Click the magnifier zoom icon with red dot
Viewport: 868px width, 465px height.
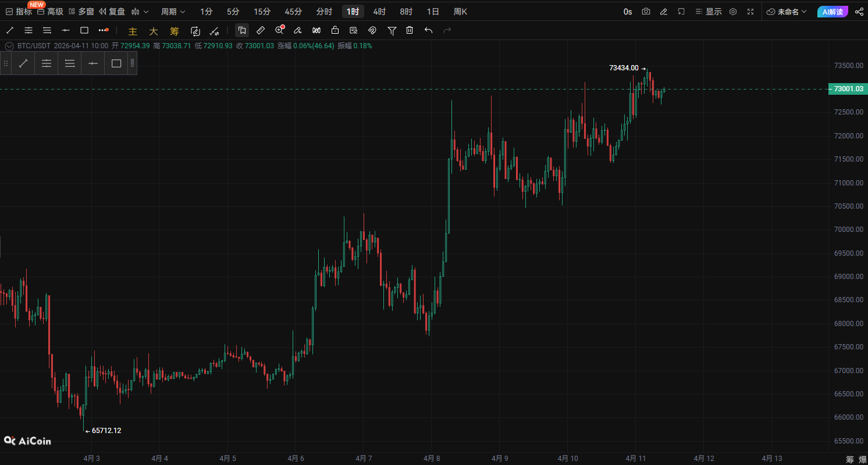point(279,30)
